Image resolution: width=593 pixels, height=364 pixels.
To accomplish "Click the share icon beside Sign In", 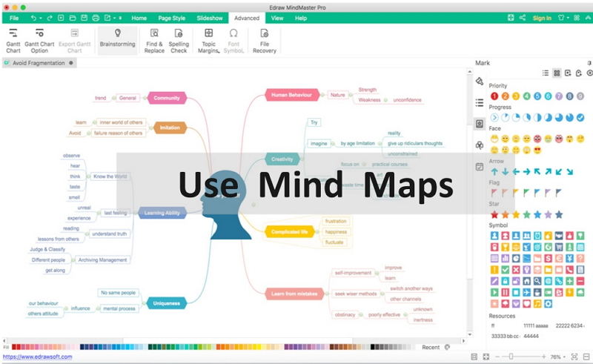I will point(522,18).
